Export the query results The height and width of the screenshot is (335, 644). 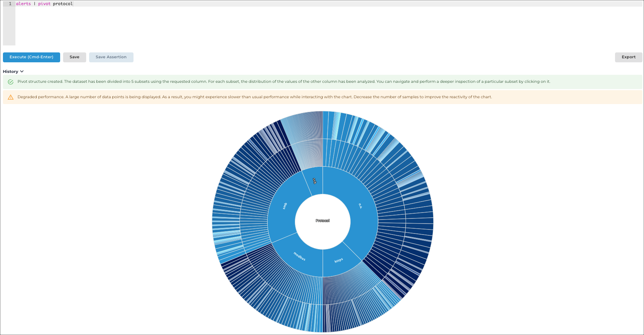[629, 57]
